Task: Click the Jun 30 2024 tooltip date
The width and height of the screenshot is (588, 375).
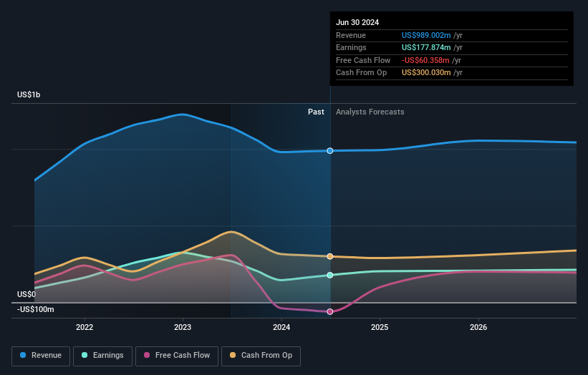Action: pos(357,22)
